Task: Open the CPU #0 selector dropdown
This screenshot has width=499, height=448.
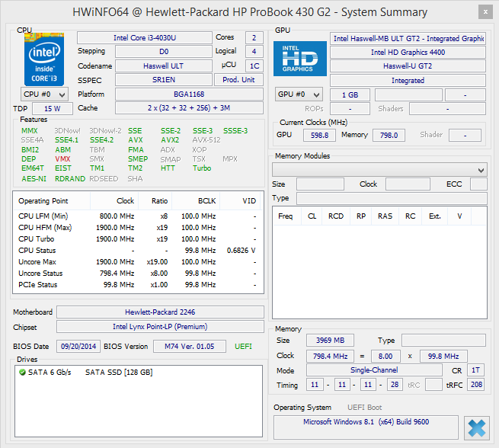Action: click(x=44, y=94)
